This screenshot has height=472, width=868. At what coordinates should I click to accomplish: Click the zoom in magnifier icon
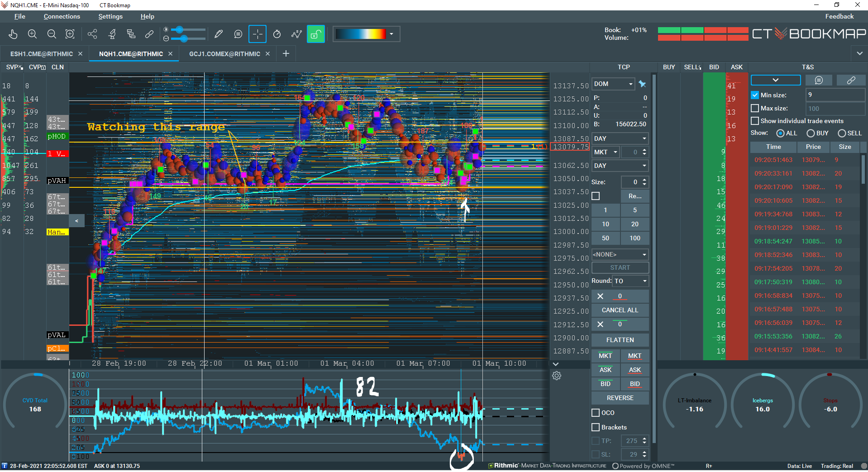click(x=32, y=34)
